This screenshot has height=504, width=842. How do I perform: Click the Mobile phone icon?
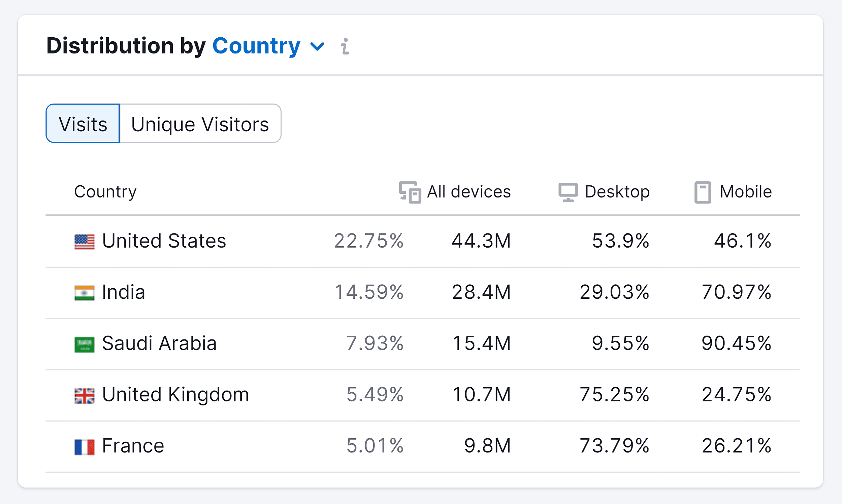coord(702,192)
